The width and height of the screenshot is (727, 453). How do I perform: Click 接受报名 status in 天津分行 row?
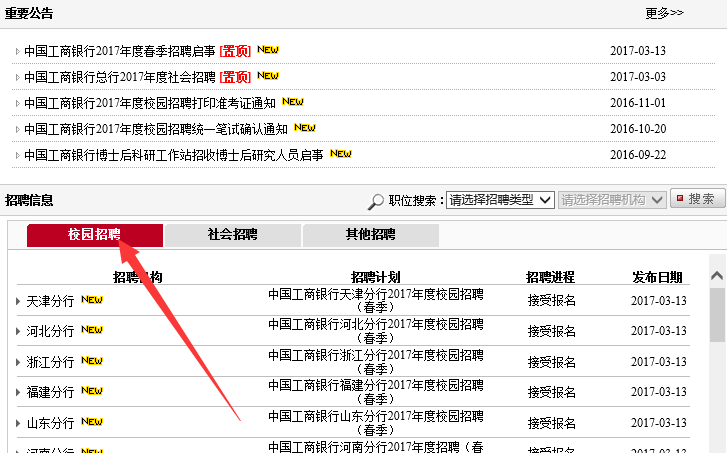(x=552, y=301)
